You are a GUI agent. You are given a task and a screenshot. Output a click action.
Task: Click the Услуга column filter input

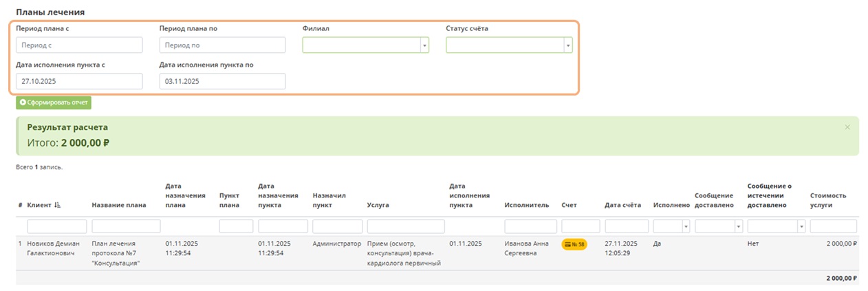(406, 226)
